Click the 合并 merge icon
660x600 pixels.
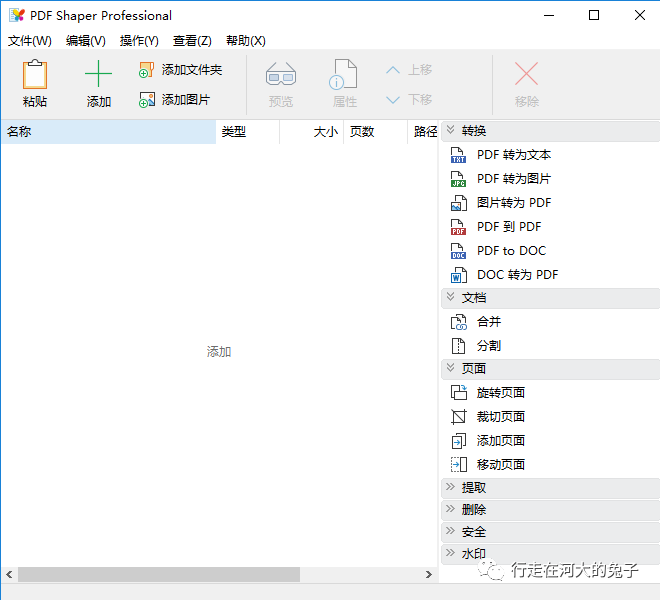[x=458, y=322]
